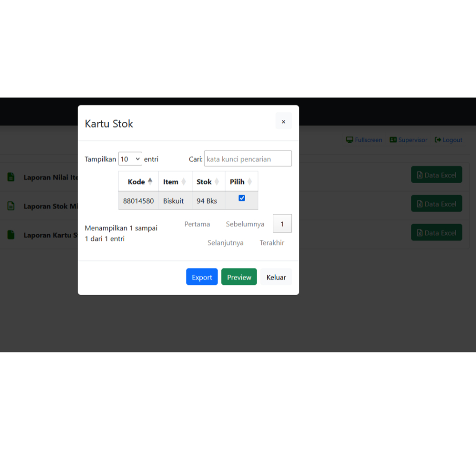476x476 pixels.
Task: Click the Laporan Nilai Item file icon
Action: pos(11,177)
